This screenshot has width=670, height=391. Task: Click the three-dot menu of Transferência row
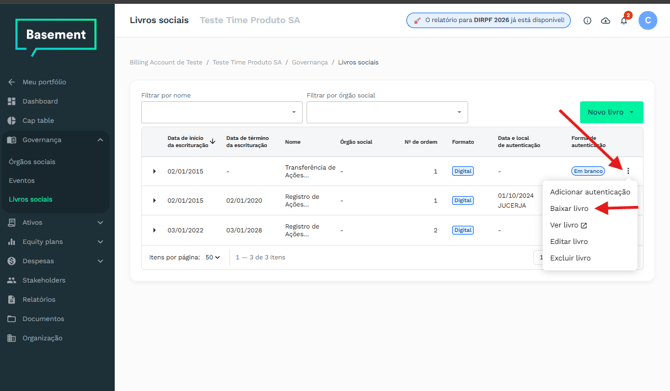pyautogui.click(x=628, y=171)
